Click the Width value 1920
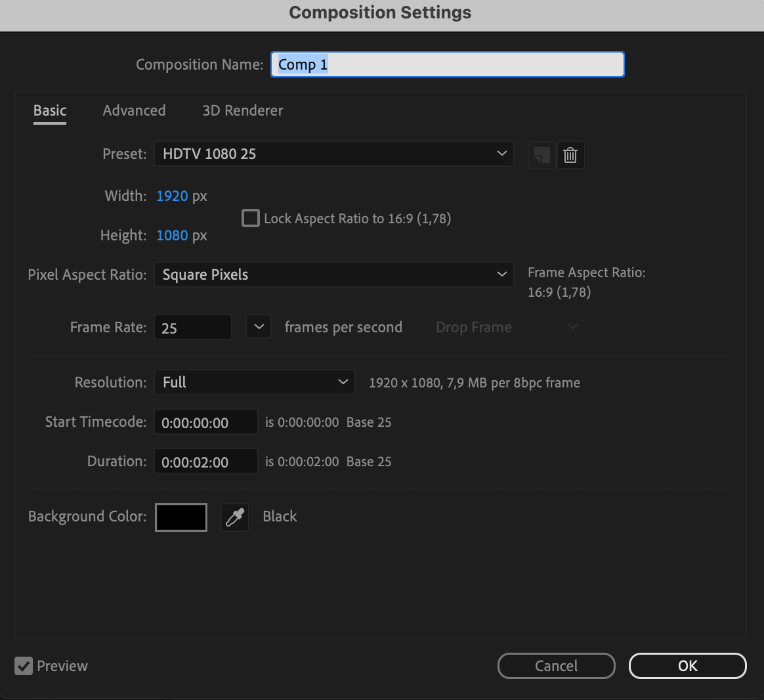 [x=172, y=196]
